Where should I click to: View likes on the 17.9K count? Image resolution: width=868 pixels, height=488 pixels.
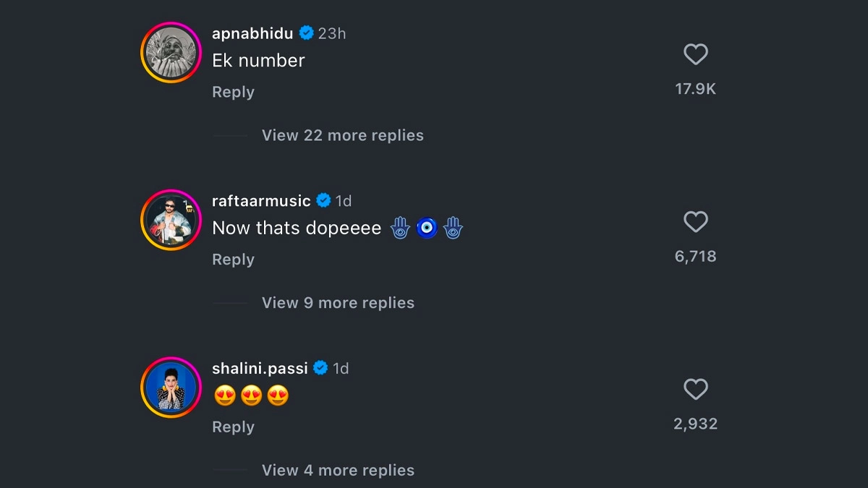click(695, 89)
